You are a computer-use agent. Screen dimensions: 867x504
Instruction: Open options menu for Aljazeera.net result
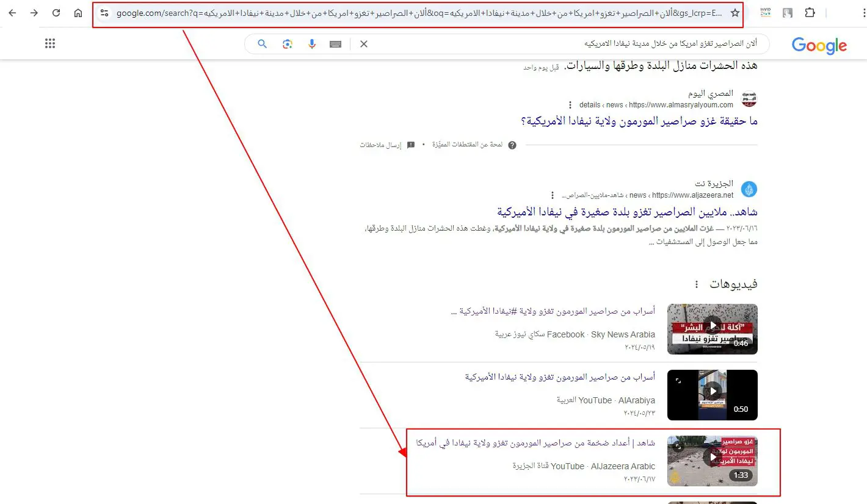point(553,195)
